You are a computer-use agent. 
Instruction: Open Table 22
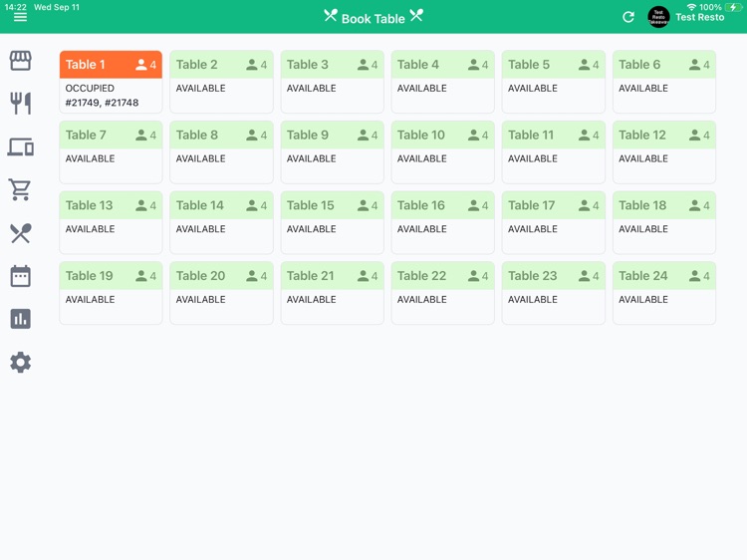click(442, 293)
